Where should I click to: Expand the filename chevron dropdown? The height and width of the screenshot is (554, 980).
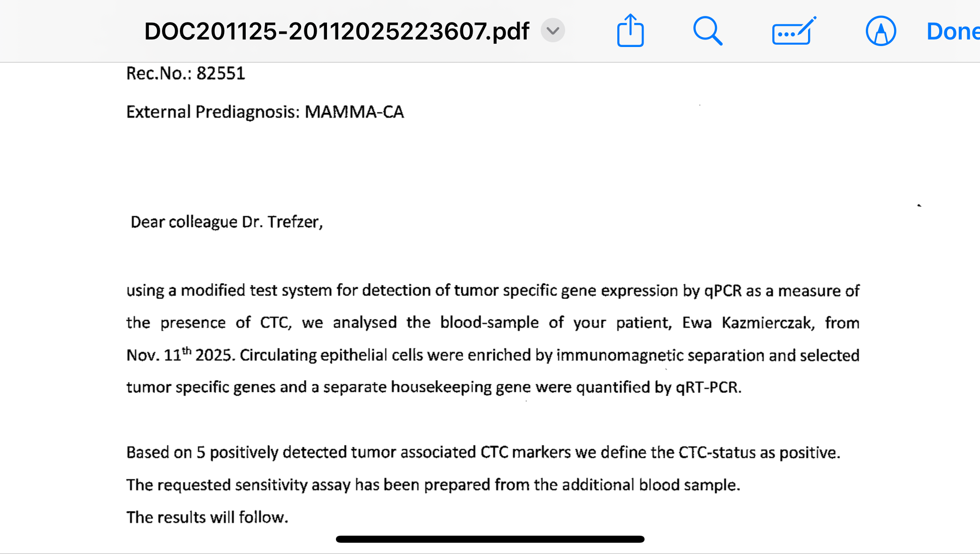click(x=553, y=31)
